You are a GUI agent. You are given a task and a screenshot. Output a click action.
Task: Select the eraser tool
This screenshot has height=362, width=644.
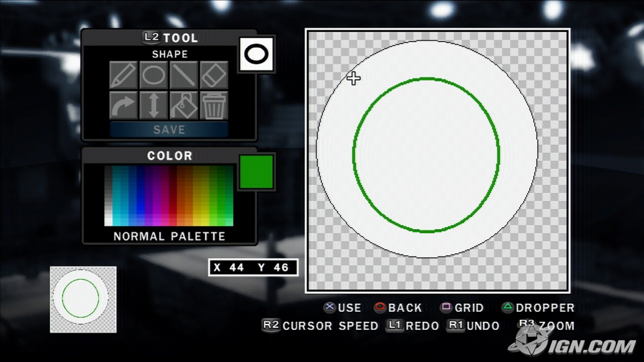pos(214,75)
